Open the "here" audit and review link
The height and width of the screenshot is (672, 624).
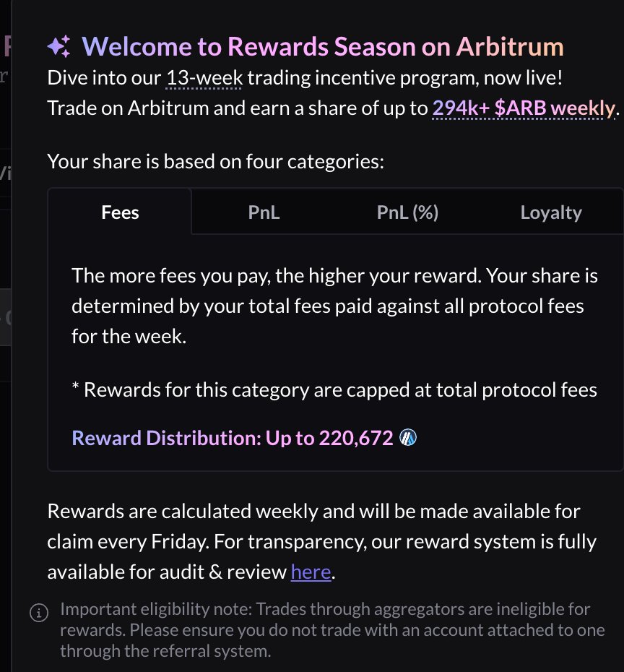[x=311, y=572]
